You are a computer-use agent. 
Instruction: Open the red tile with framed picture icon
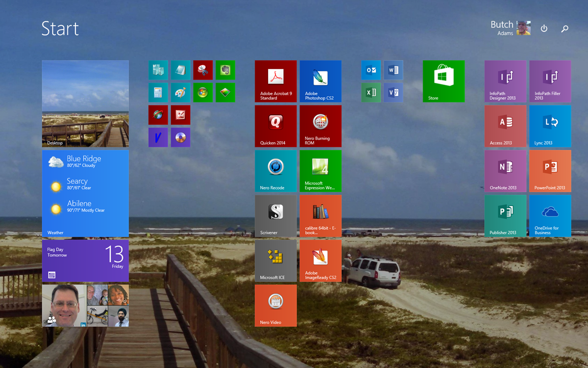181,115
